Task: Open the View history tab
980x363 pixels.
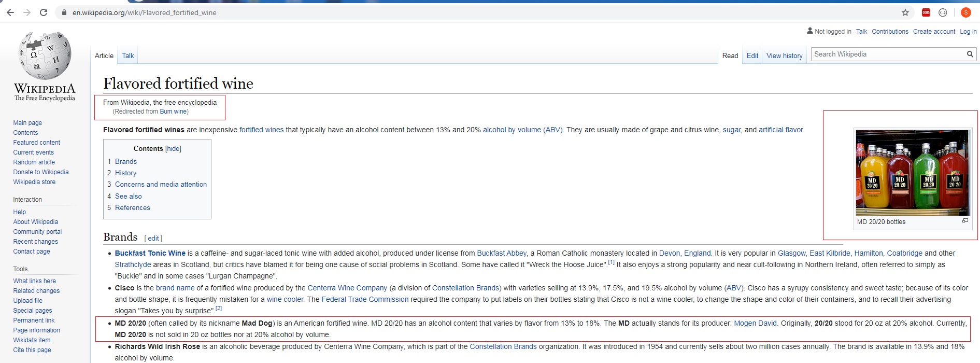Action: point(785,55)
